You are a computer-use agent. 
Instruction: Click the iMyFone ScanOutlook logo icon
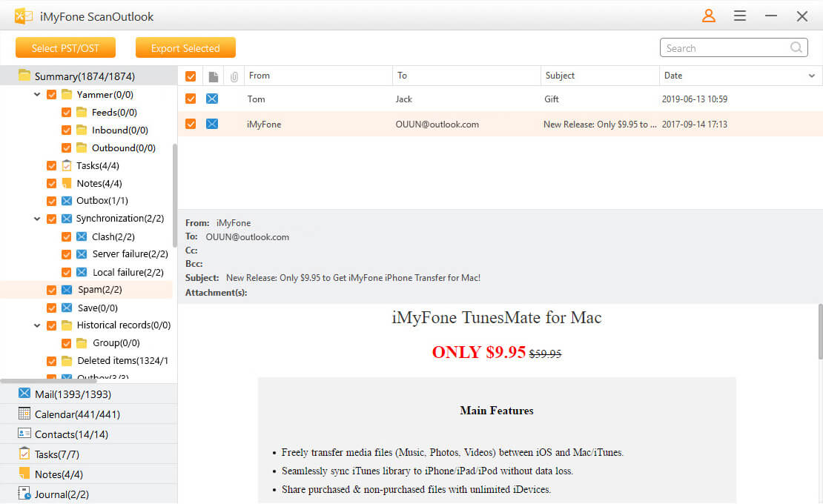pyautogui.click(x=22, y=16)
